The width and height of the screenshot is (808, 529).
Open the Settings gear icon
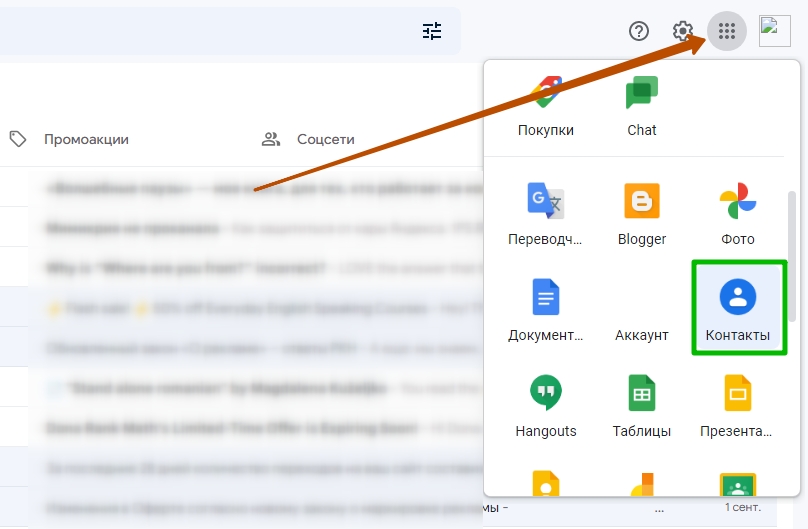(x=683, y=31)
